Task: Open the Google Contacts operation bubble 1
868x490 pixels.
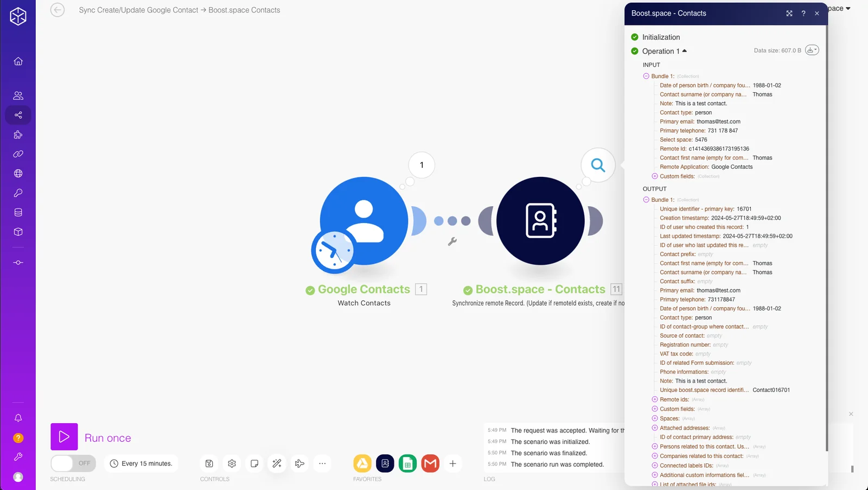Action: [x=422, y=165]
